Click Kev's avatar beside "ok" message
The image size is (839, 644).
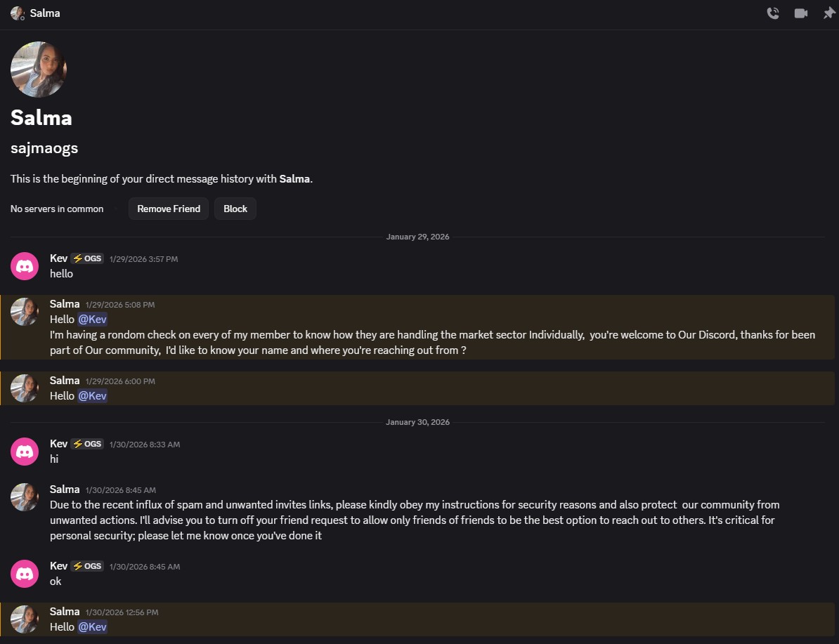[x=25, y=574]
